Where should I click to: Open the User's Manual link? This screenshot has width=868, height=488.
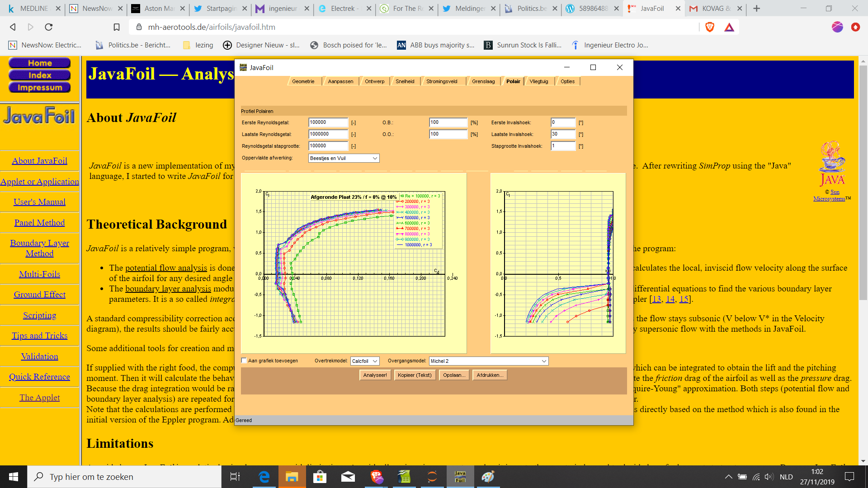pos(39,202)
